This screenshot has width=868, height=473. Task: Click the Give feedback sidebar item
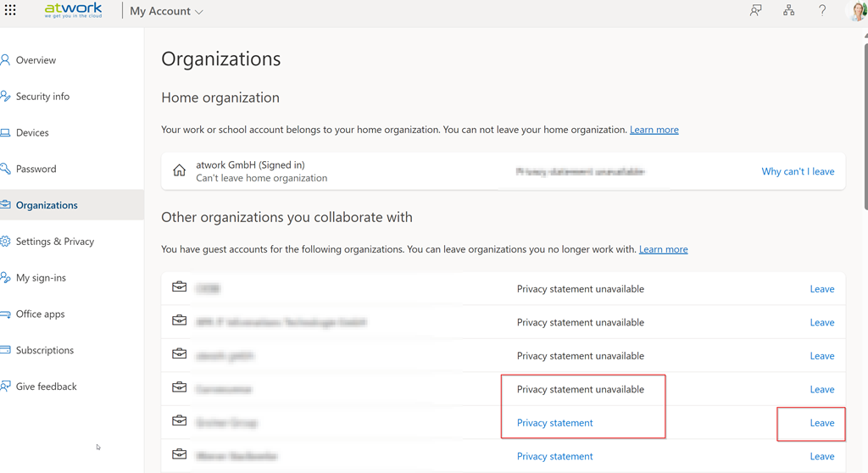coord(46,387)
